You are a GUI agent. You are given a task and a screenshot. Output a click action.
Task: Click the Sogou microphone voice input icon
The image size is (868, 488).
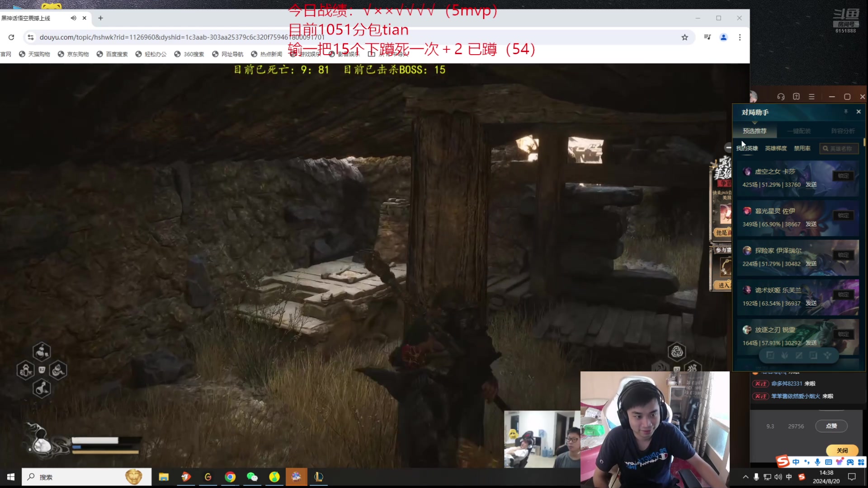[817, 462]
